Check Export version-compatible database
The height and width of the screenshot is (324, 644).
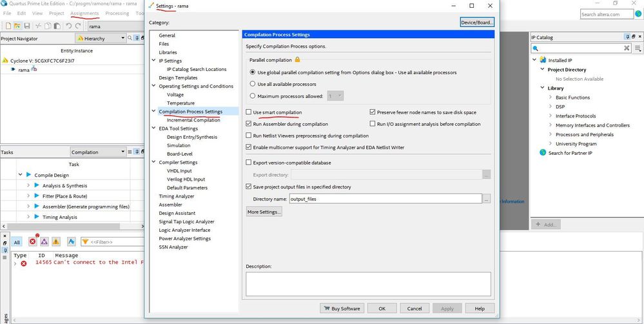[248, 163]
